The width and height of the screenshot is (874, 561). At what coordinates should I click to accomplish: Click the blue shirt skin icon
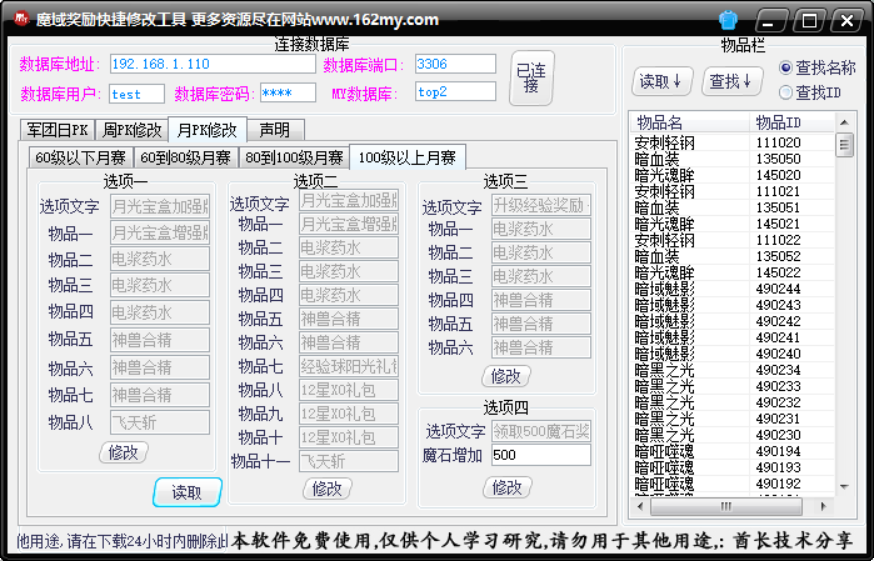pyautogui.click(x=728, y=20)
